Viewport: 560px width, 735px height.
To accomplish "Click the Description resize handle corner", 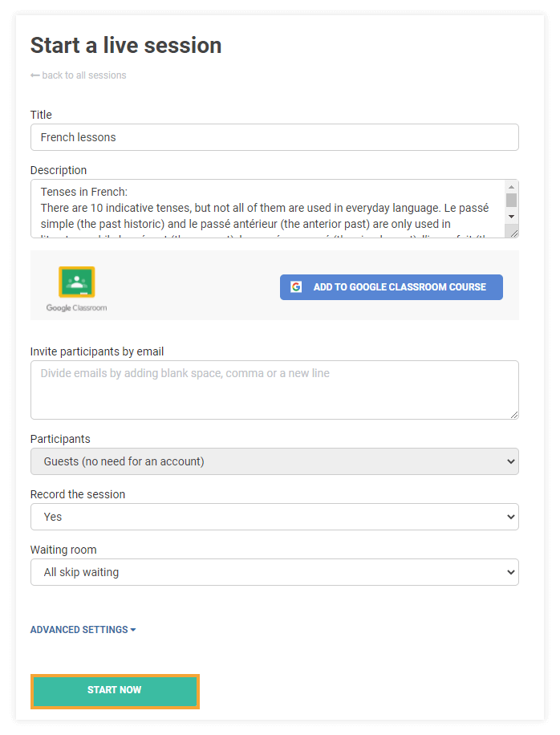I will click(x=514, y=233).
